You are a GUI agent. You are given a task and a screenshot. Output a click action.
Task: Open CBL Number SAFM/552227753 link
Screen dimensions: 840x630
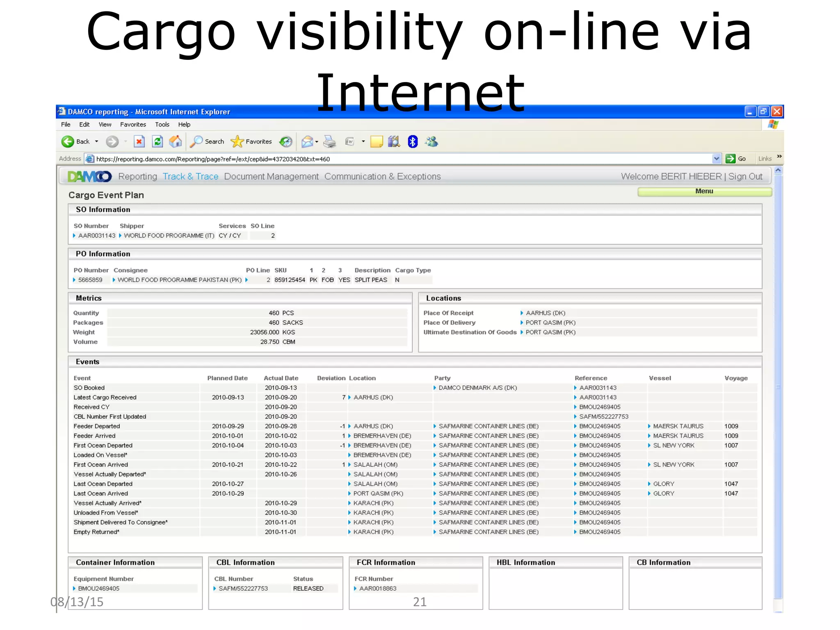pos(243,588)
